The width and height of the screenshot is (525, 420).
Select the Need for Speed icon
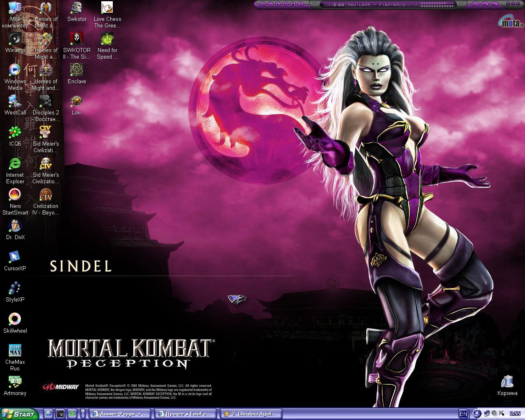(x=107, y=46)
